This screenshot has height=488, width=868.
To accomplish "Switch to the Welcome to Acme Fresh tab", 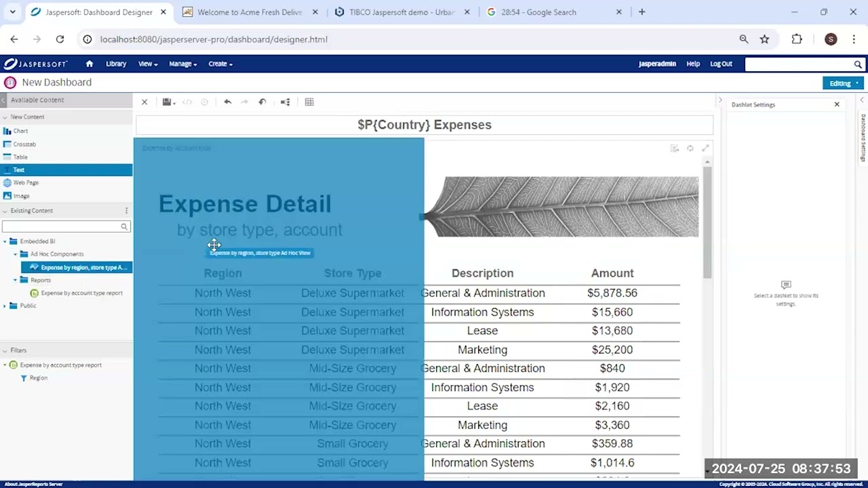I will tap(250, 12).
